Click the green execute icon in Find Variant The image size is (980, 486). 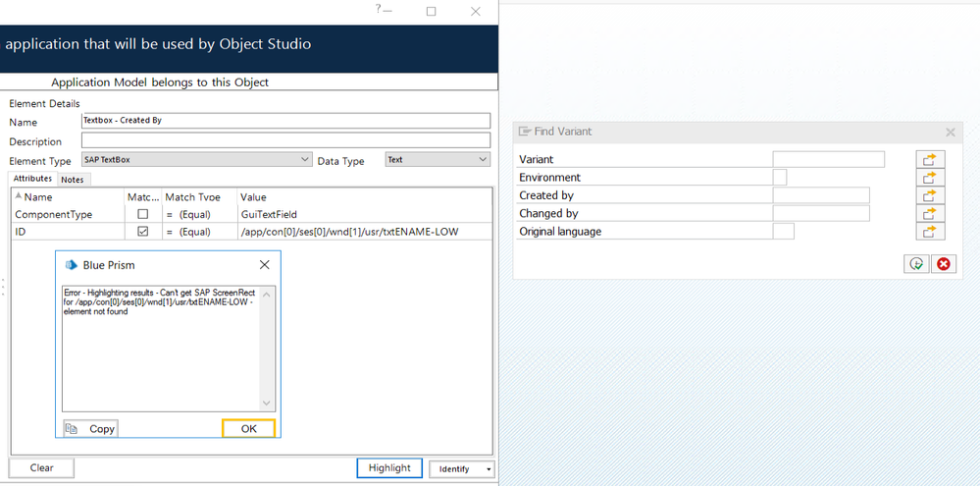(916, 263)
